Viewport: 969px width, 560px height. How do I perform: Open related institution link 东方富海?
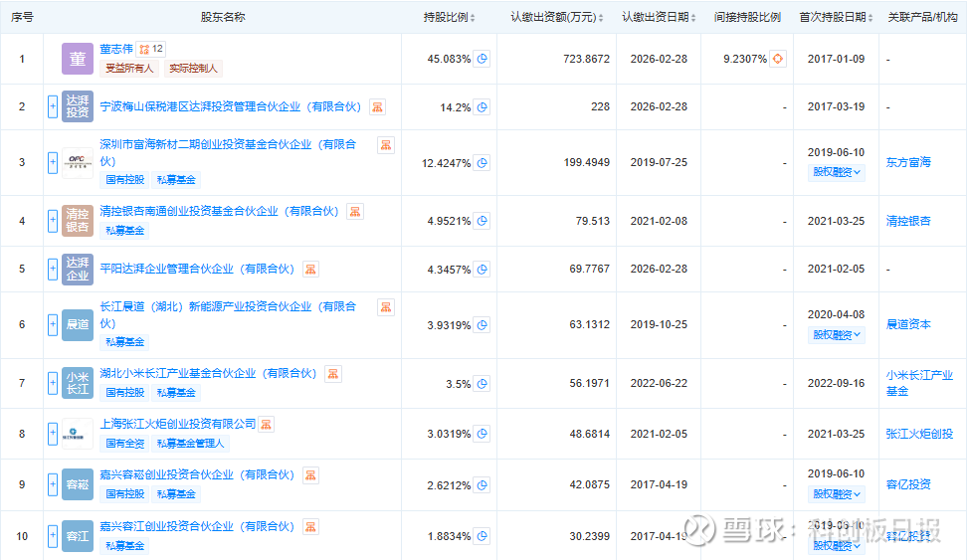click(x=908, y=162)
